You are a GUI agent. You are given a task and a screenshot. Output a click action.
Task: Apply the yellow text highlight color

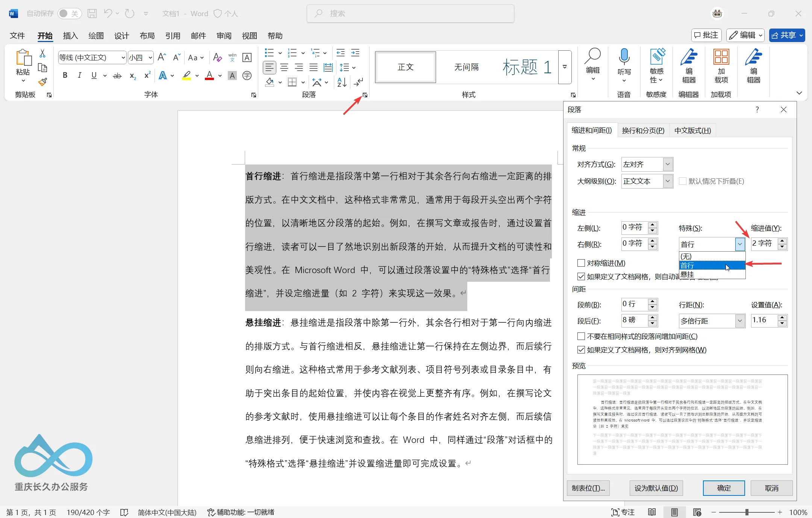pos(186,76)
